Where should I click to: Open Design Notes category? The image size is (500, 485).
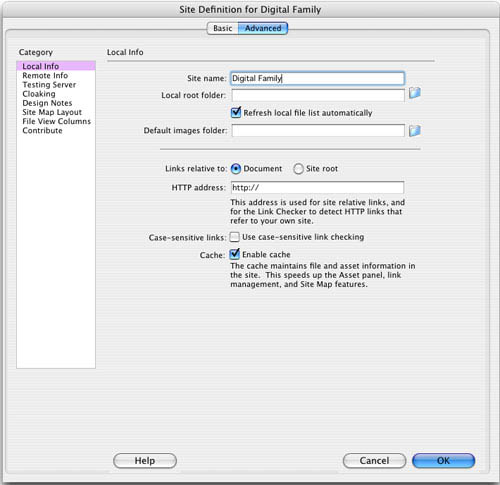pyautogui.click(x=47, y=103)
